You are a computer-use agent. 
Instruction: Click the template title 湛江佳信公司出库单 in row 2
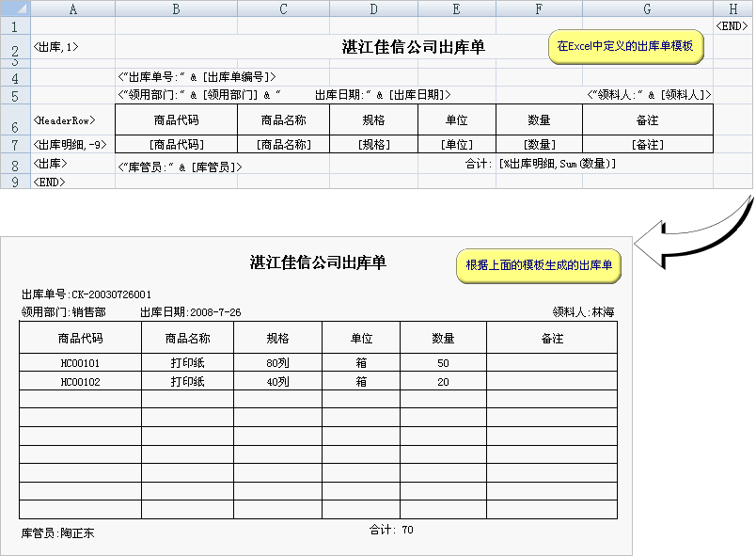click(x=413, y=47)
